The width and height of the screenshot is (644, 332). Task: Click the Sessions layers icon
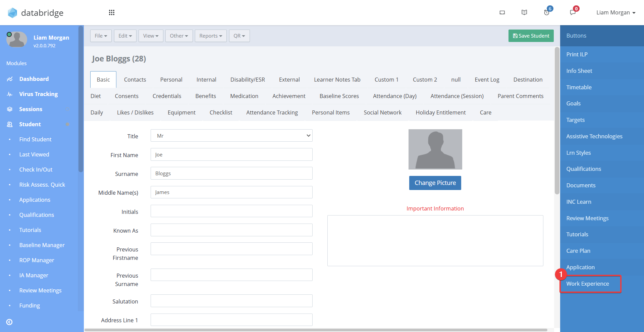(10, 109)
